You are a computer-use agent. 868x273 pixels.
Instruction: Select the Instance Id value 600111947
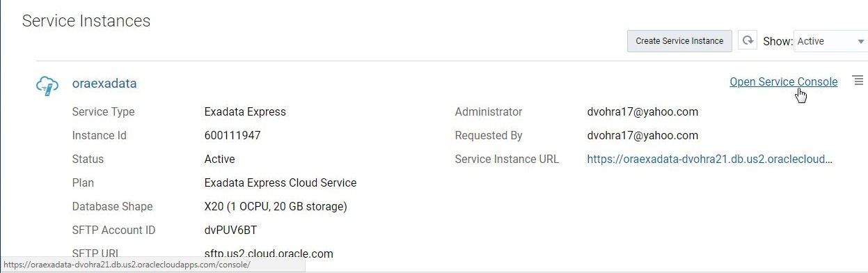tap(232, 135)
